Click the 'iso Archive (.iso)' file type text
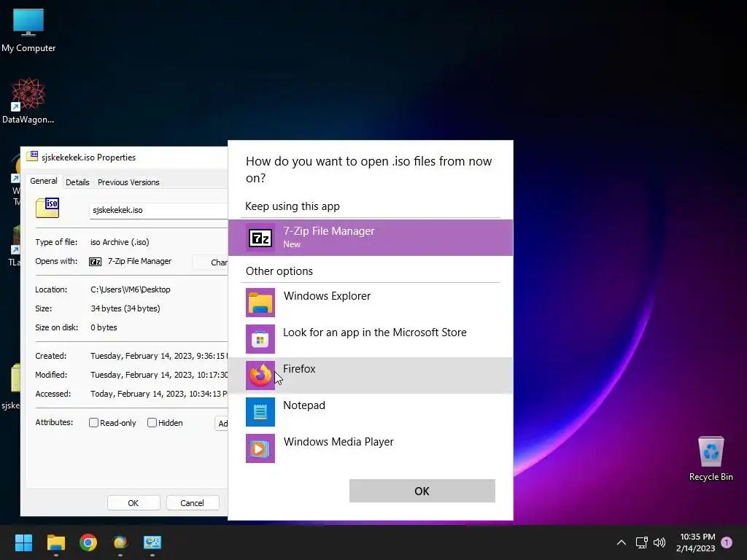The width and height of the screenshot is (747, 560). [x=120, y=242]
